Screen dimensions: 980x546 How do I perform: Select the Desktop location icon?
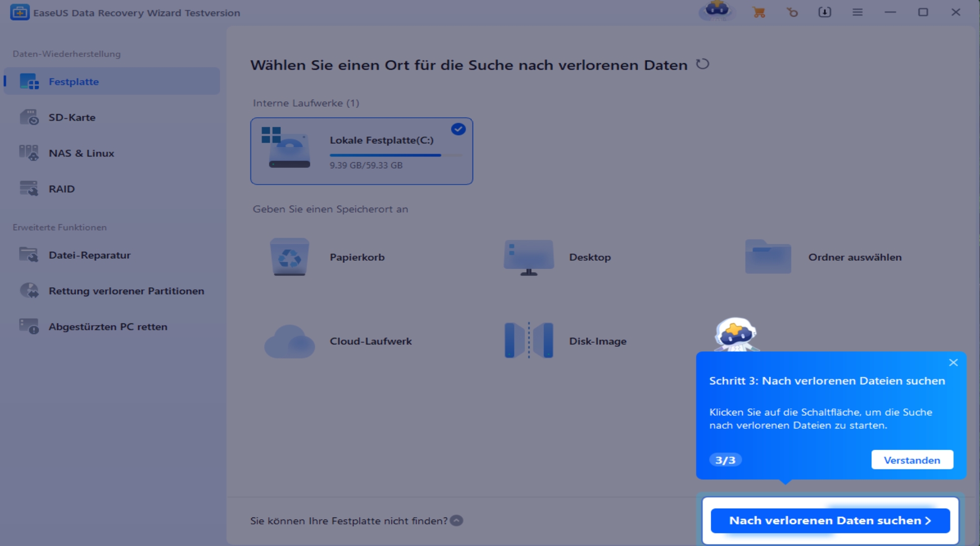pyautogui.click(x=529, y=257)
